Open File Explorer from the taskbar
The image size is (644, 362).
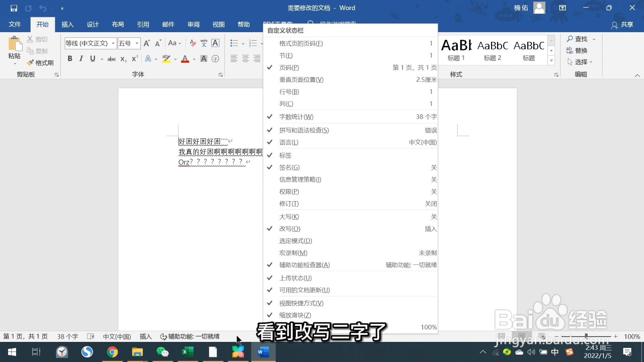pos(137,352)
